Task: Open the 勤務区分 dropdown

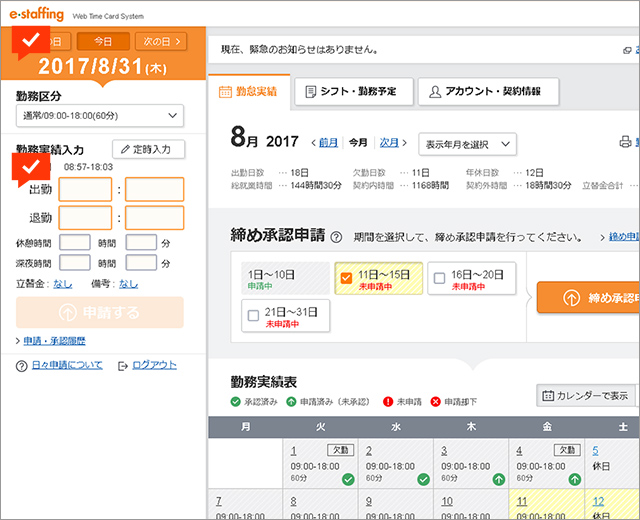Action: [100, 117]
